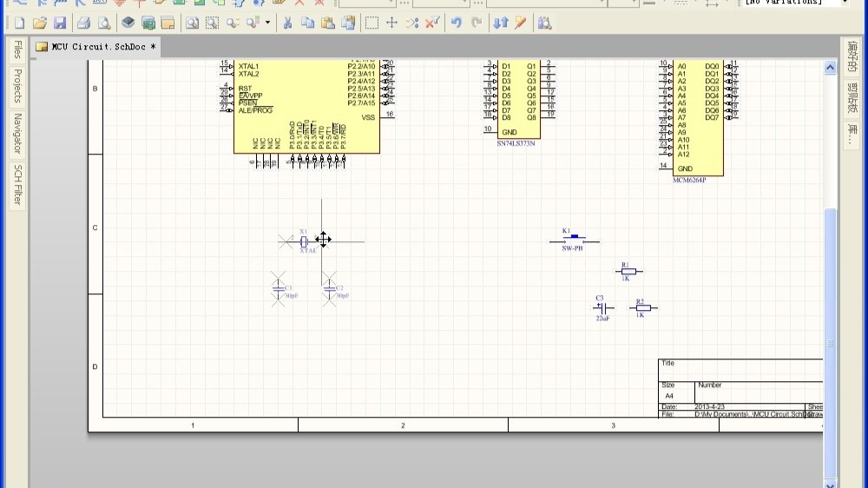Screen dimensions: 868x488
Task: Click the deselect all icon
Action: [411, 23]
